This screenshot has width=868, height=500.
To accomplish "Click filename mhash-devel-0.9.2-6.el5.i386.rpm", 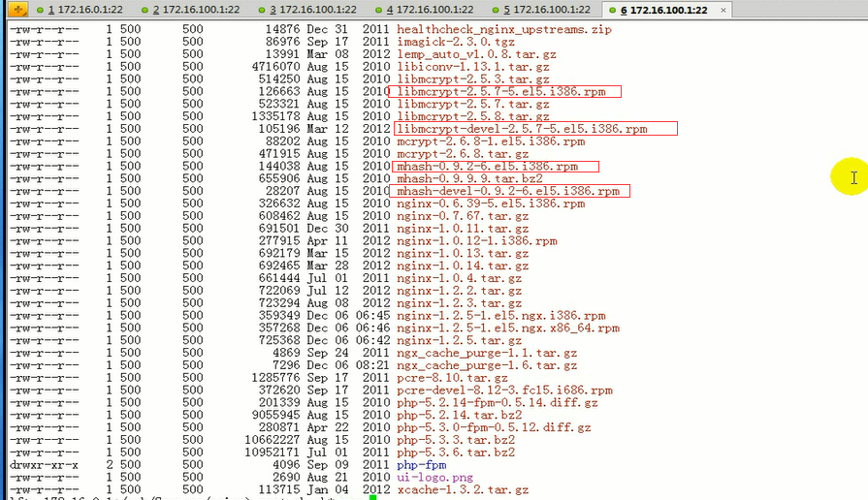I will pyautogui.click(x=508, y=191).
